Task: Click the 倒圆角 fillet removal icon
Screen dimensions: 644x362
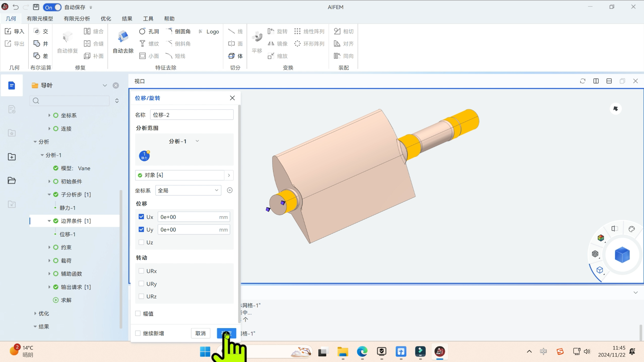Action: pos(169,31)
